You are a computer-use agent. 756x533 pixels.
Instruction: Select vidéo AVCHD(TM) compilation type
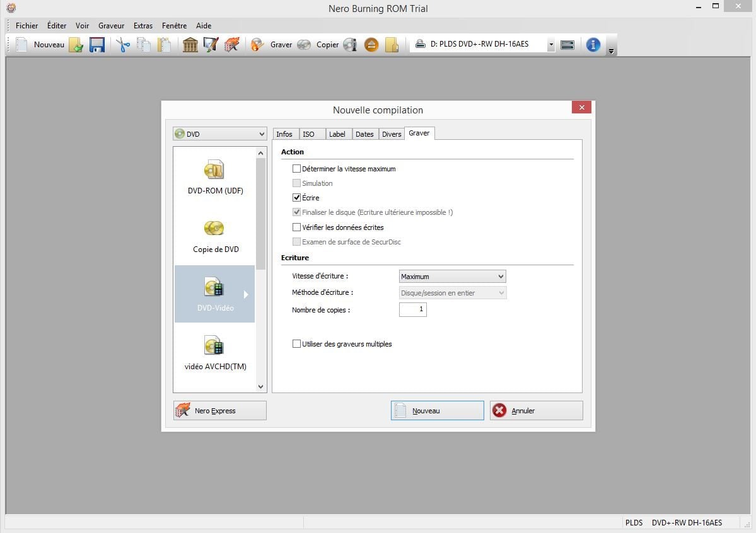click(215, 353)
